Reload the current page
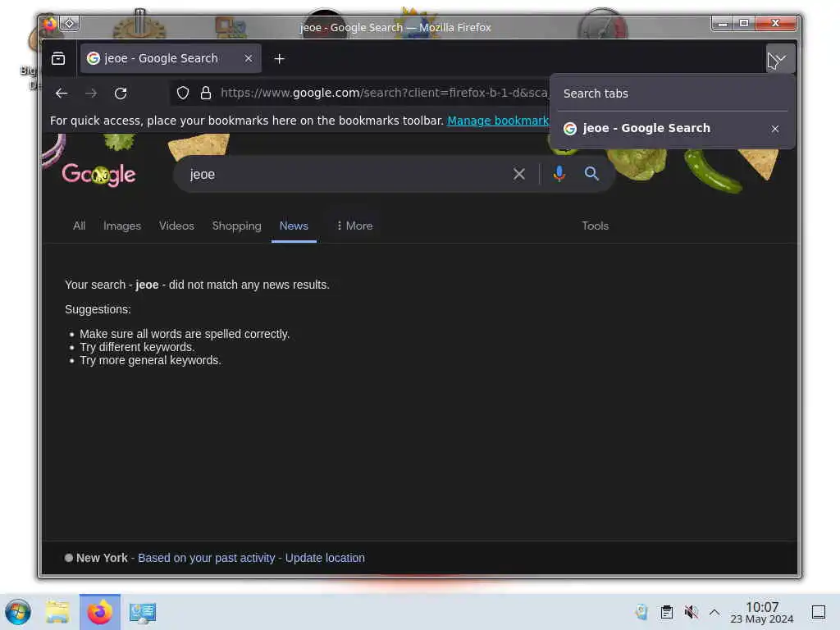The height and width of the screenshot is (630, 840). 121,94
